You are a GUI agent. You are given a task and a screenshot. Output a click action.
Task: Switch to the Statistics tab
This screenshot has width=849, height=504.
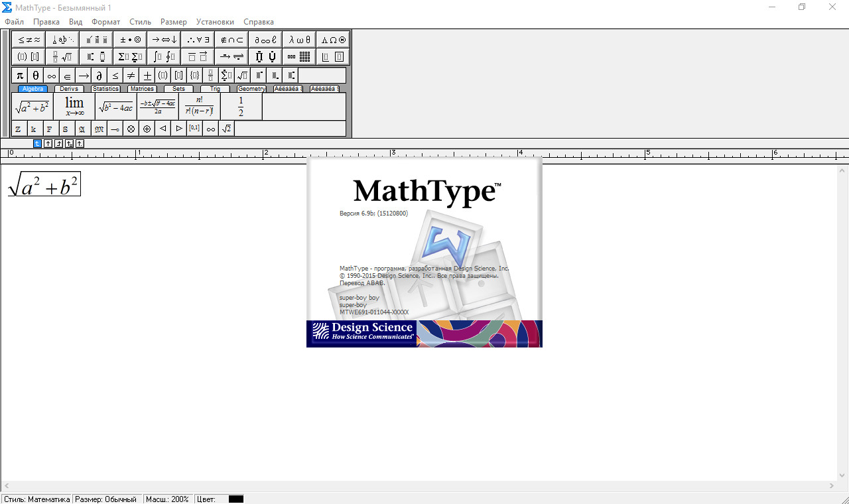coord(105,89)
